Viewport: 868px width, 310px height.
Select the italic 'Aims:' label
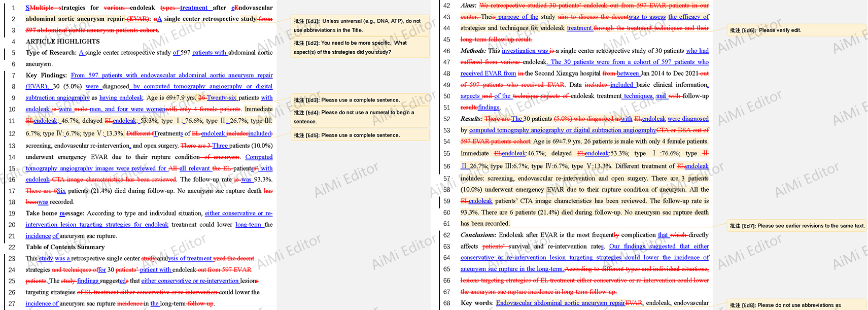(469, 5)
